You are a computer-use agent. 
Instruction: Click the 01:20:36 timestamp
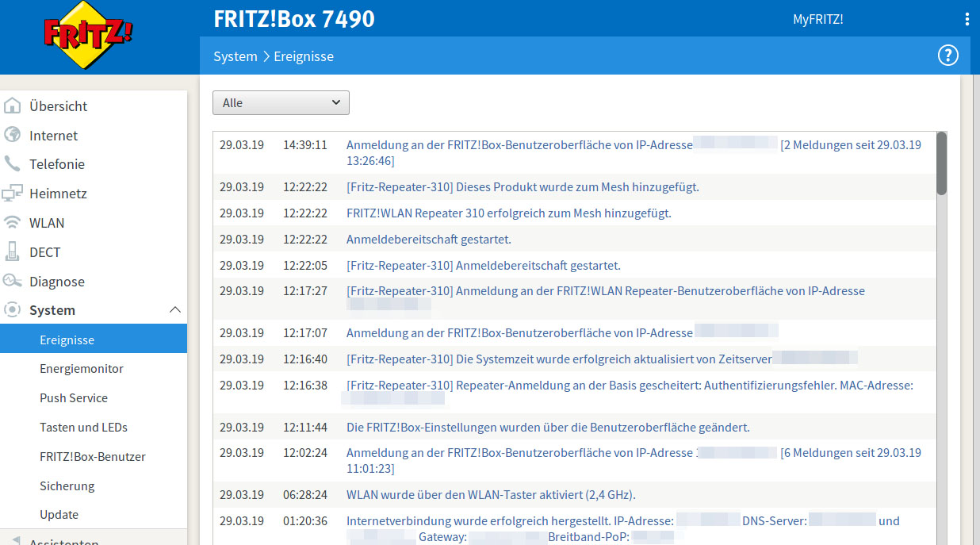[305, 521]
